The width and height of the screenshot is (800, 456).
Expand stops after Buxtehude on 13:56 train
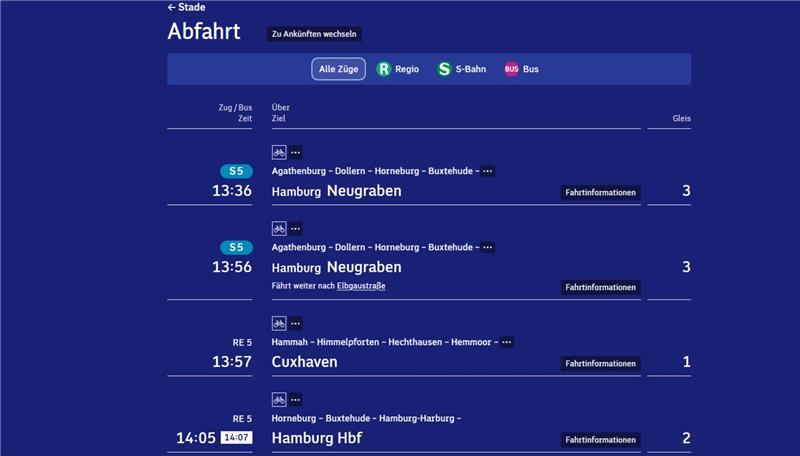(487, 247)
